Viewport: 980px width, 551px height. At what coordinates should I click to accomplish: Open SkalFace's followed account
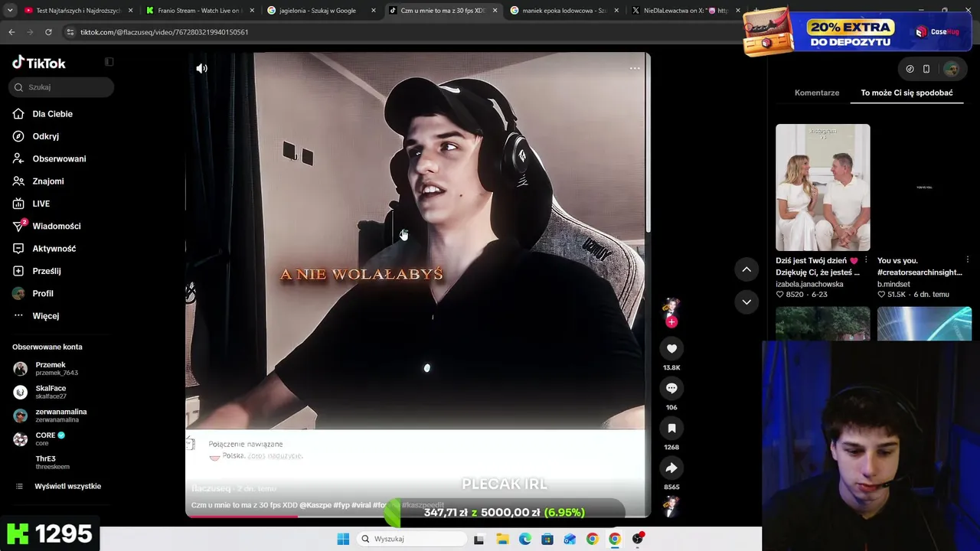click(x=51, y=392)
